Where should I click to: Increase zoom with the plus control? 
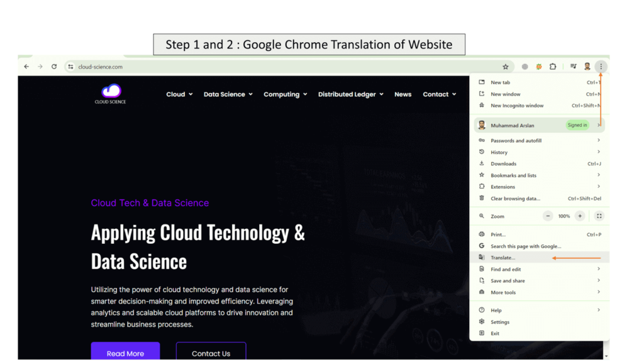[580, 216]
